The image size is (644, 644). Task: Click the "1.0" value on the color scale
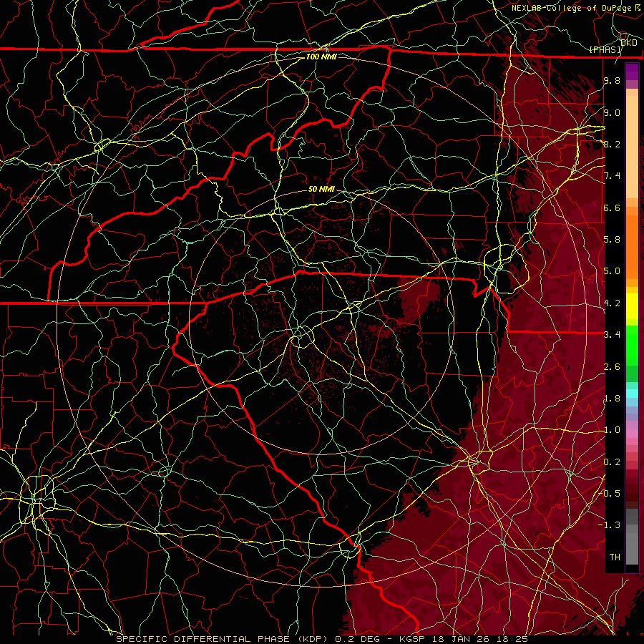pyautogui.click(x=612, y=429)
